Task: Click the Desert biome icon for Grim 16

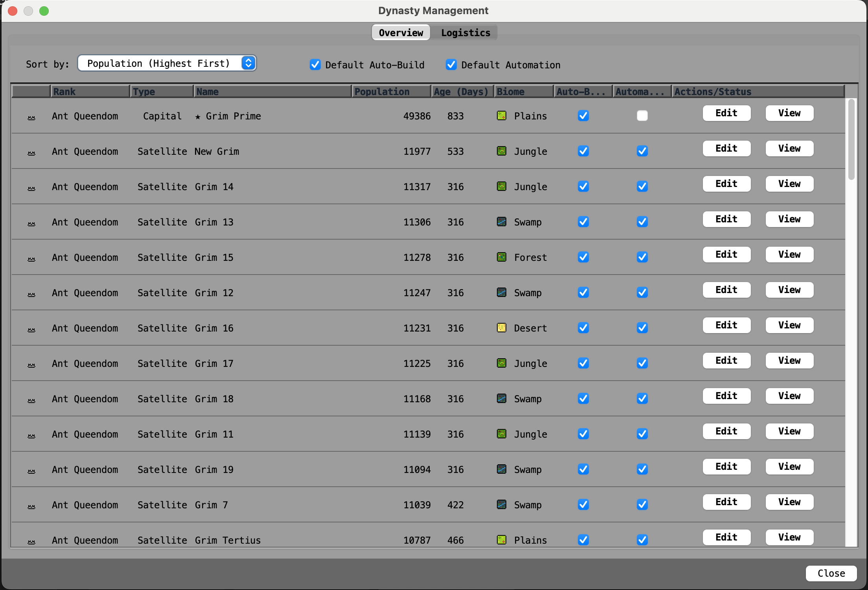Action: [501, 328]
